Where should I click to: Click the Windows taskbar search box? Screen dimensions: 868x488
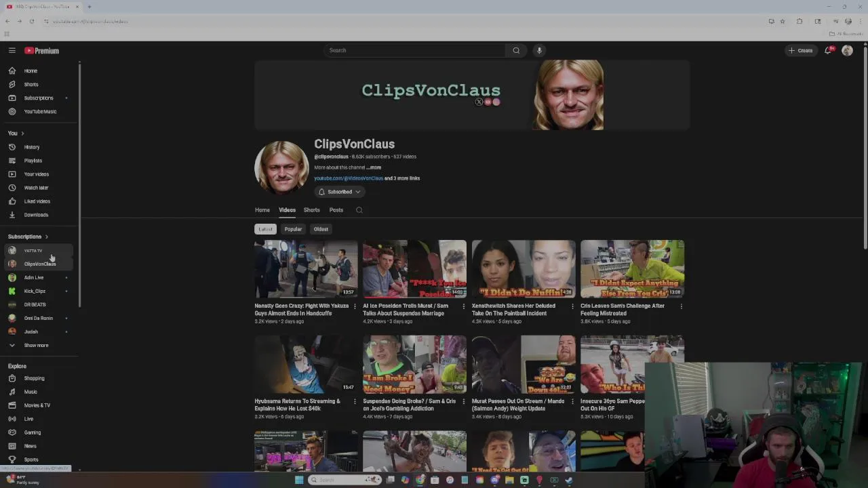pos(344,480)
